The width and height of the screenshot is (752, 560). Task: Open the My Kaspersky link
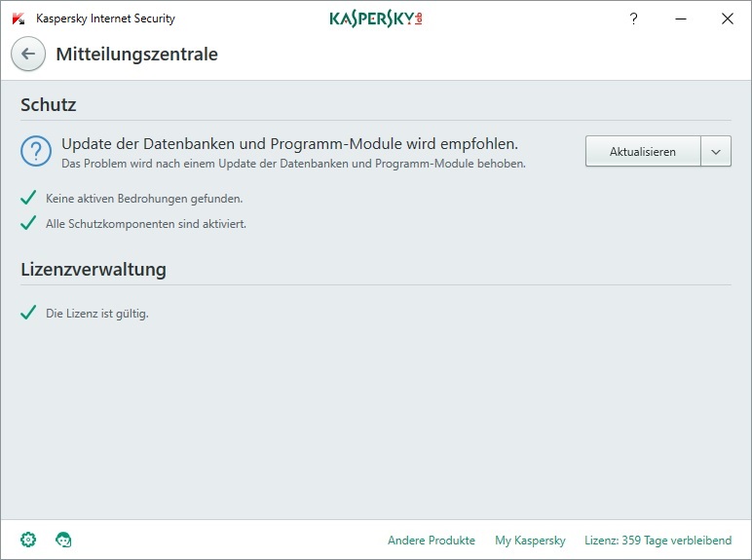click(530, 541)
